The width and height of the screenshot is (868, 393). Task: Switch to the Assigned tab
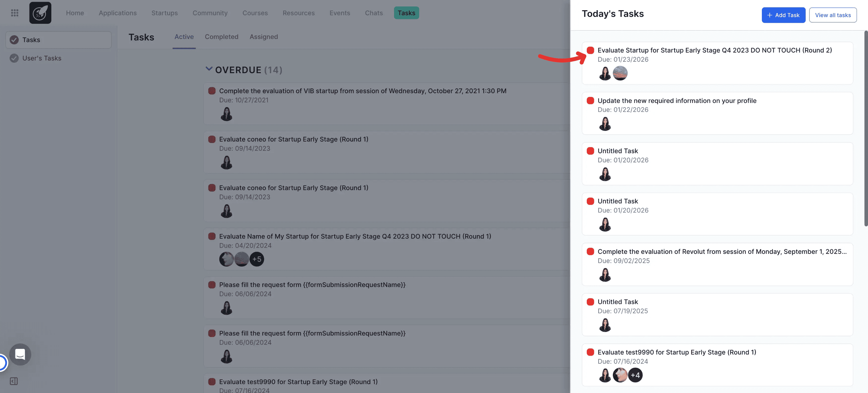pyautogui.click(x=263, y=37)
